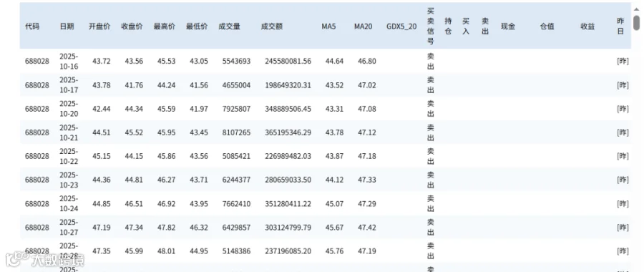The image size is (644, 272).
Task: Click volume value 5085421
Action: click(236, 157)
